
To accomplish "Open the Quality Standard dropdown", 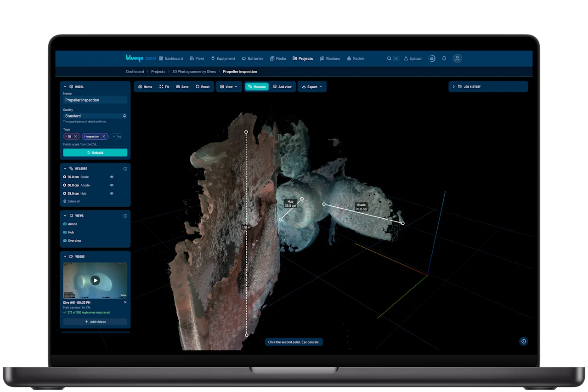I will [x=95, y=116].
